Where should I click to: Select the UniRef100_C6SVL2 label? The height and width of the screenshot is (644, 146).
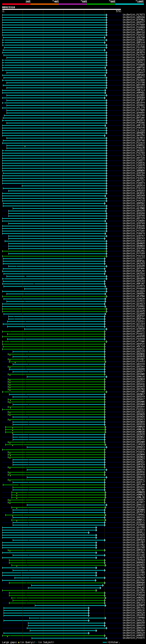134,63
